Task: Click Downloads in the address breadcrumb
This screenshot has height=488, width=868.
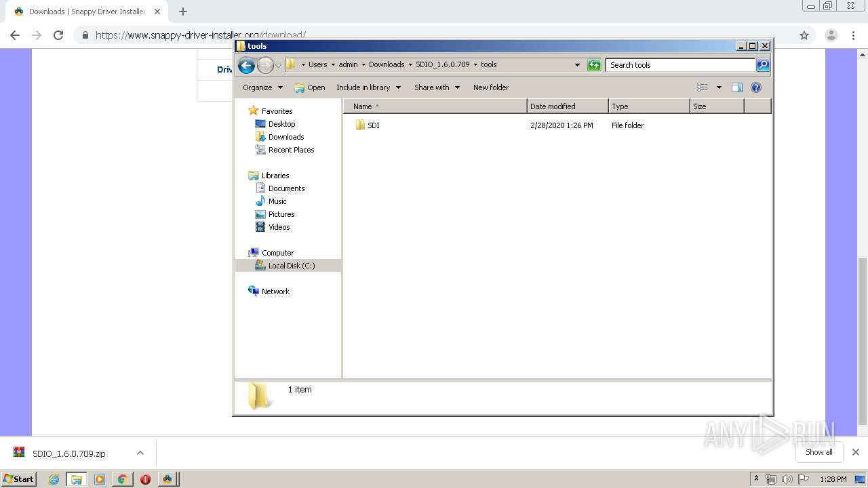Action: (x=387, y=65)
